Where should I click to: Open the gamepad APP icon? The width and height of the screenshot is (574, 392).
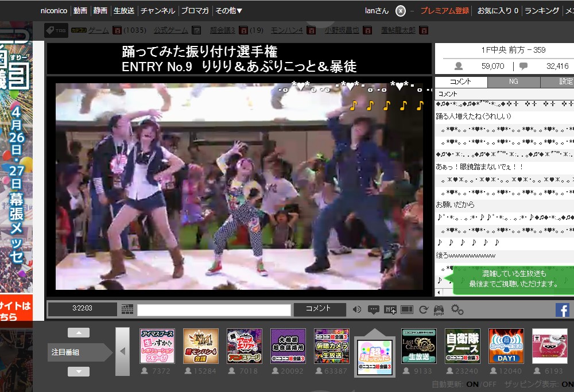pyautogui.click(x=439, y=310)
